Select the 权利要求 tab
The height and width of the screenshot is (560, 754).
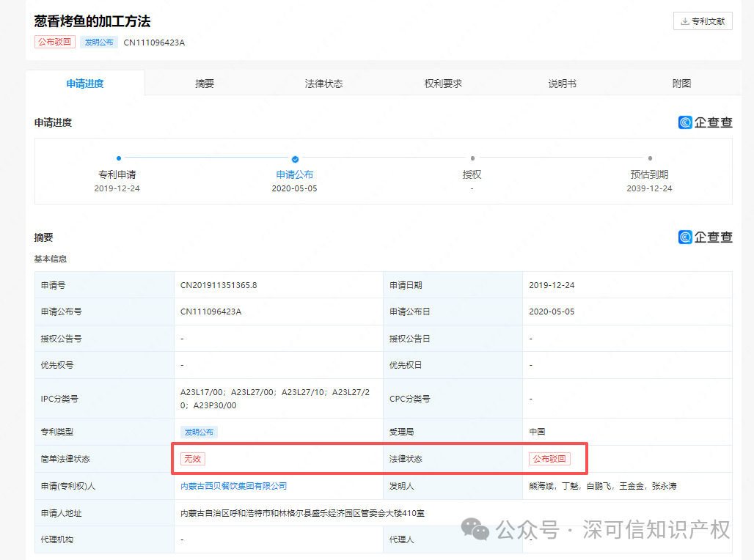(443, 84)
